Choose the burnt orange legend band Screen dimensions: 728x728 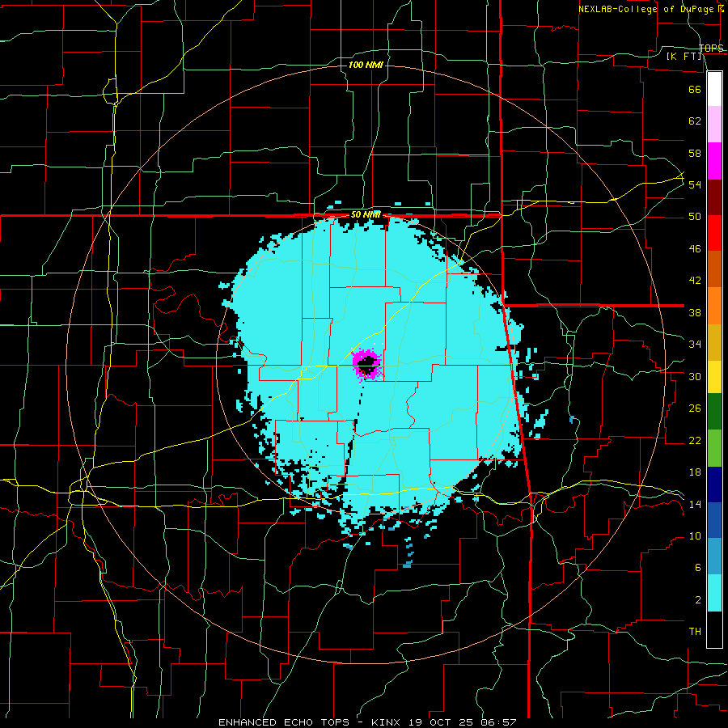(x=714, y=269)
